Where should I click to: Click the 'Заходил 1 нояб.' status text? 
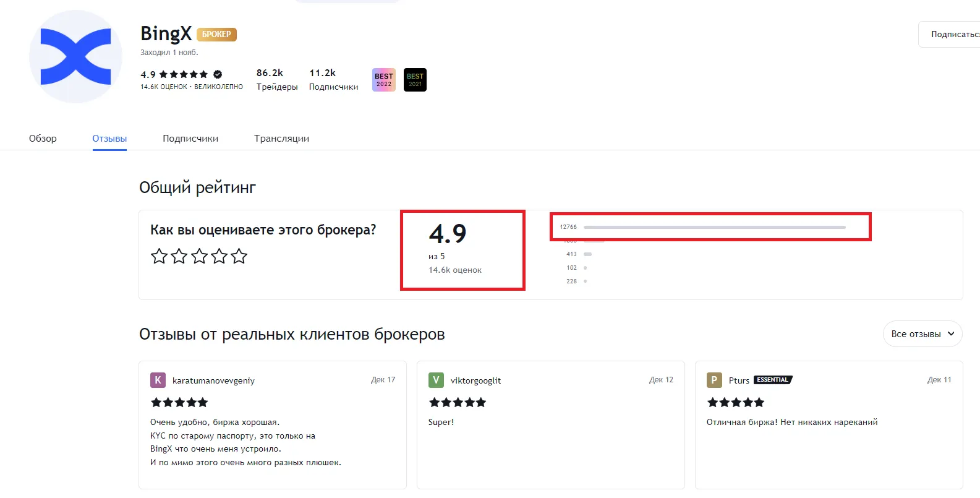coord(169,53)
